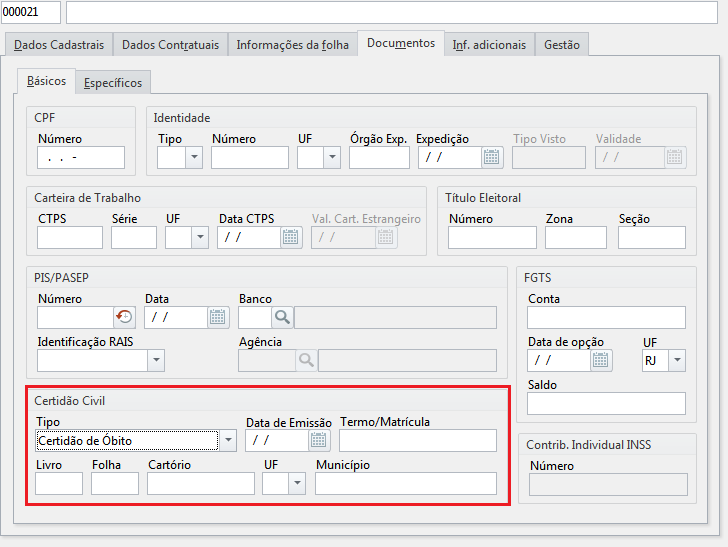
Task: Expand the Identidade Tipo dropdown
Action: (194, 157)
